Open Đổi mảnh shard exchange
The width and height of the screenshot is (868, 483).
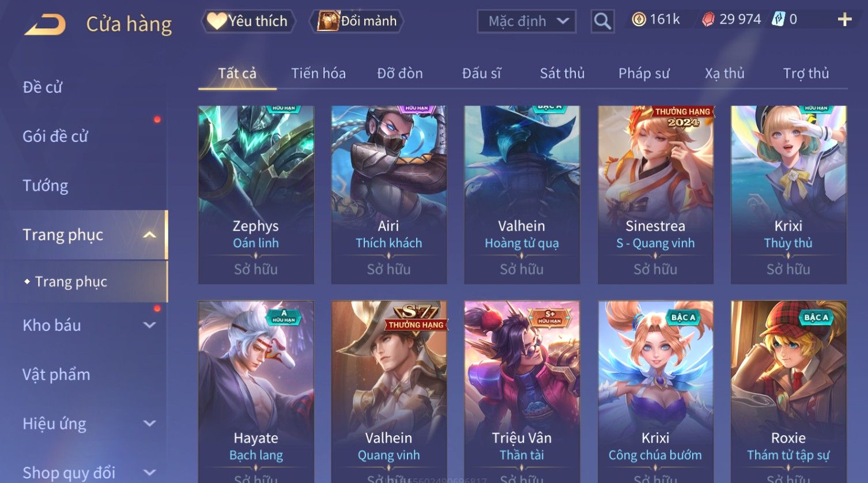[x=357, y=21]
